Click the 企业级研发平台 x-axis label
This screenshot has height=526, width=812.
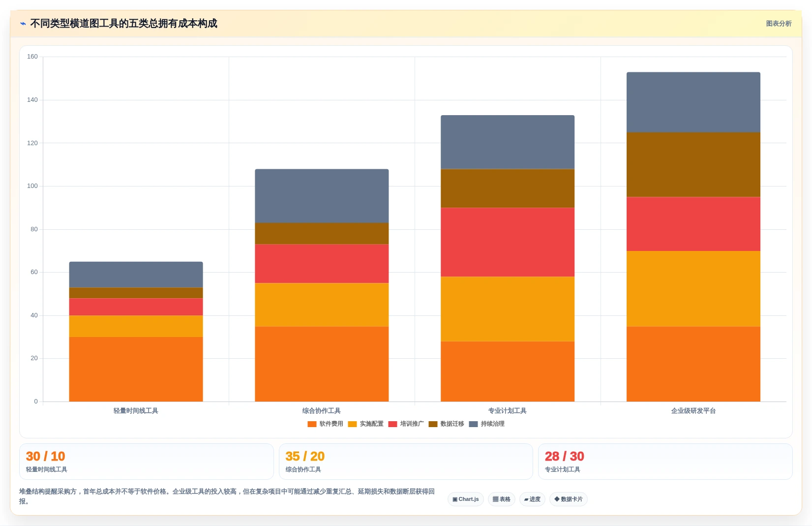pos(693,411)
